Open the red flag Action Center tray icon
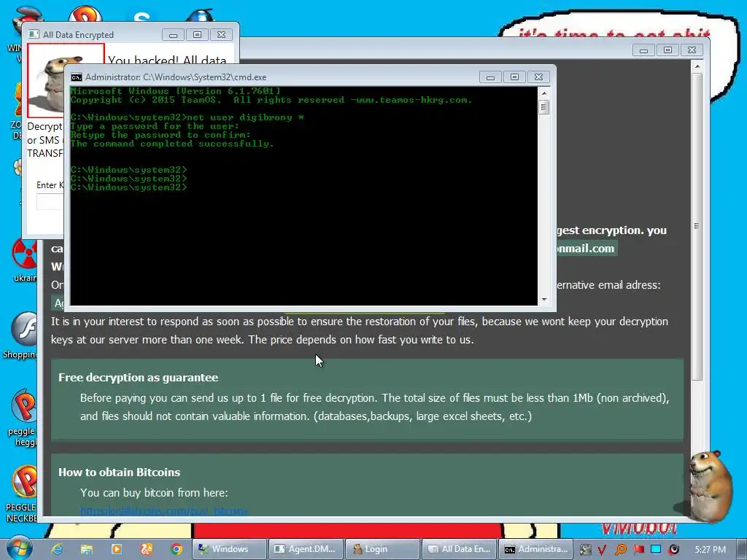Image resolution: width=747 pixels, height=560 pixels. coord(638,550)
